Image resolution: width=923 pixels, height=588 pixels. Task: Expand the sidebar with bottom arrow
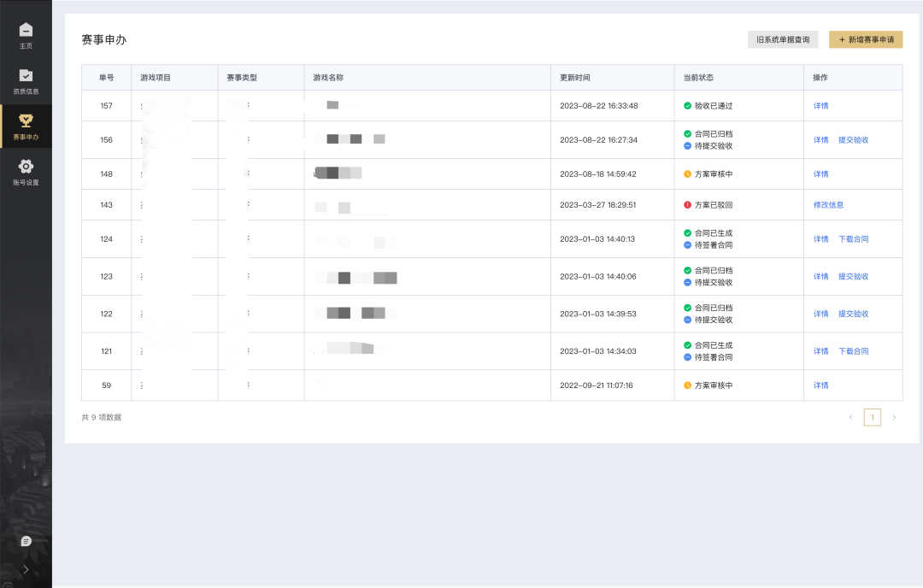tap(26, 569)
